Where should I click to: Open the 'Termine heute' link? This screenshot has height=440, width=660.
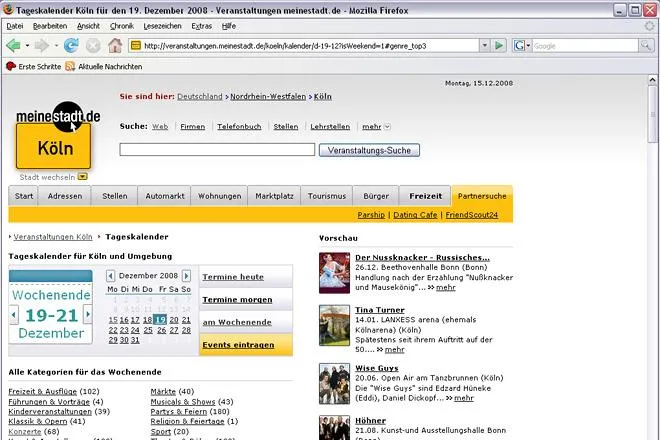click(233, 277)
